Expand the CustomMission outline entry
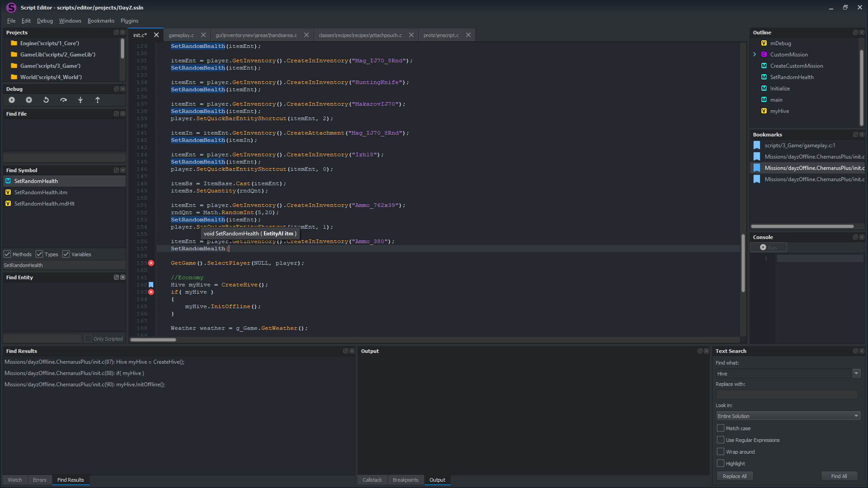Screen dimensions: 868x488 coord(755,54)
